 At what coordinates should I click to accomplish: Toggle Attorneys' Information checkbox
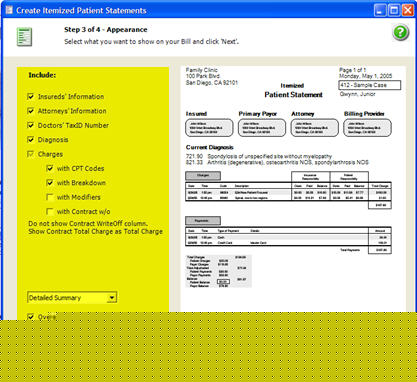pyautogui.click(x=31, y=111)
